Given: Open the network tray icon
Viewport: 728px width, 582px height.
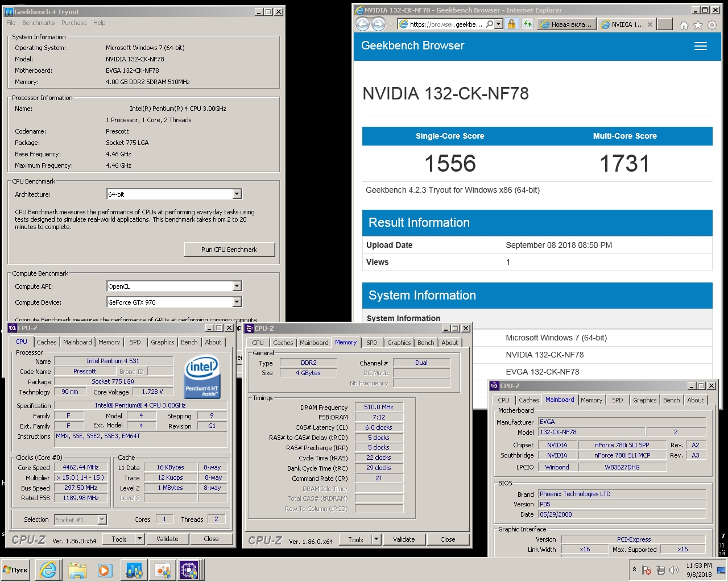Looking at the screenshot, I should [660, 570].
